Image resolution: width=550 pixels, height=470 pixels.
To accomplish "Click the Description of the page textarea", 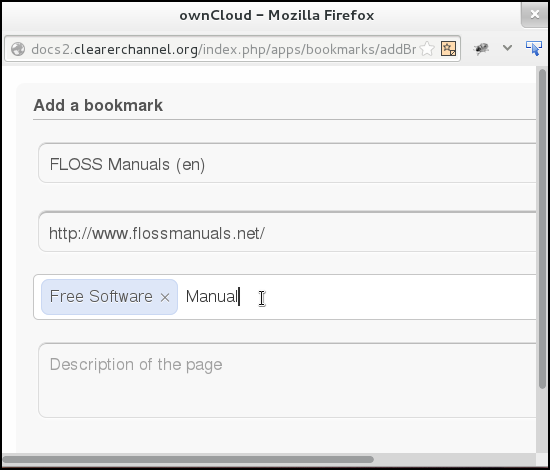I will pos(287,381).
